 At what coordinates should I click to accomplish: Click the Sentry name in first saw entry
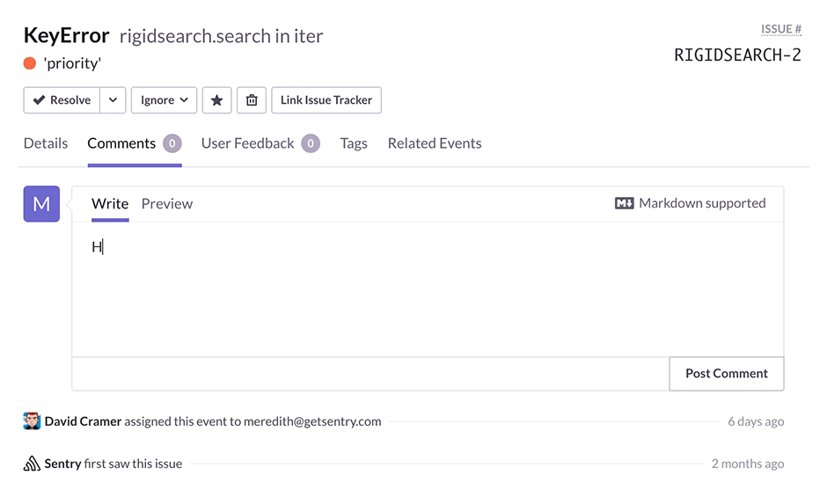(x=62, y=464)
